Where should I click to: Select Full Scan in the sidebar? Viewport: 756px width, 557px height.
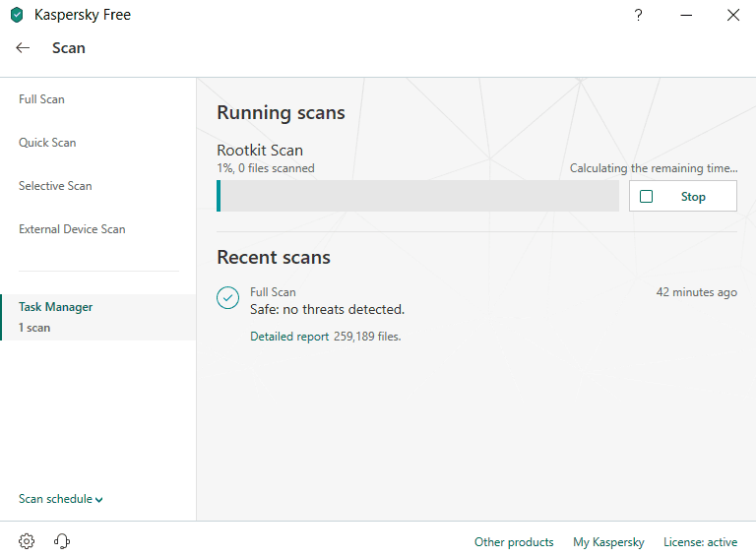41,99
